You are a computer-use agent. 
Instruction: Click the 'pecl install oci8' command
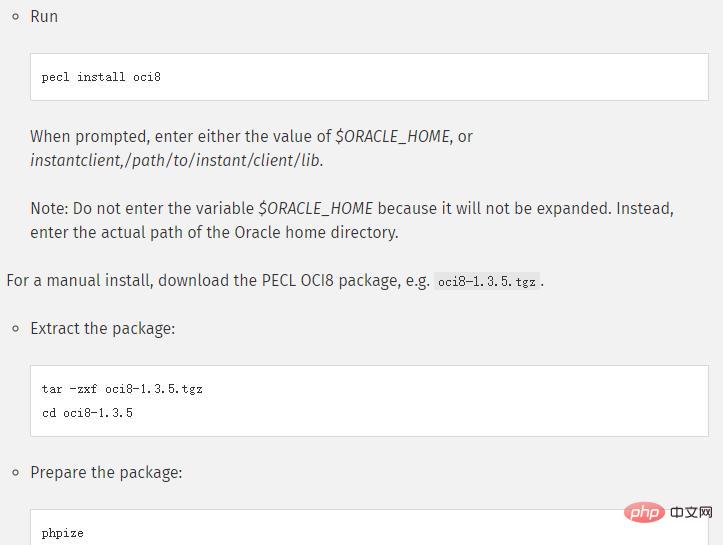point(101,77)
